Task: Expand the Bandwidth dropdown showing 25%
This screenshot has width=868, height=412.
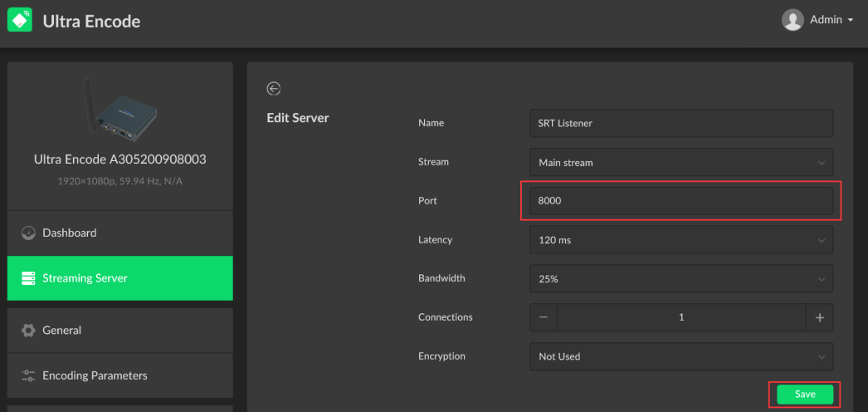Action: coord(681,278)
